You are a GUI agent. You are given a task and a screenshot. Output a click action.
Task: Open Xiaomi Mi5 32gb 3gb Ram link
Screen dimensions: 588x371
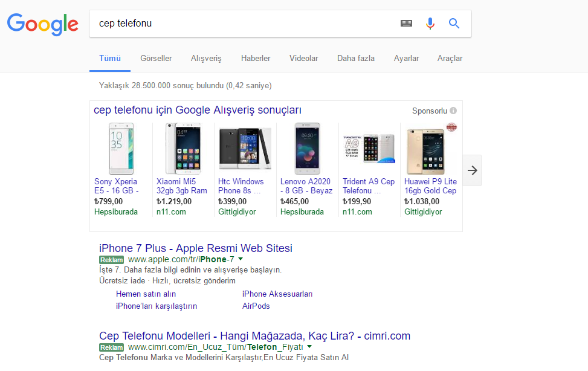[181, 186]
